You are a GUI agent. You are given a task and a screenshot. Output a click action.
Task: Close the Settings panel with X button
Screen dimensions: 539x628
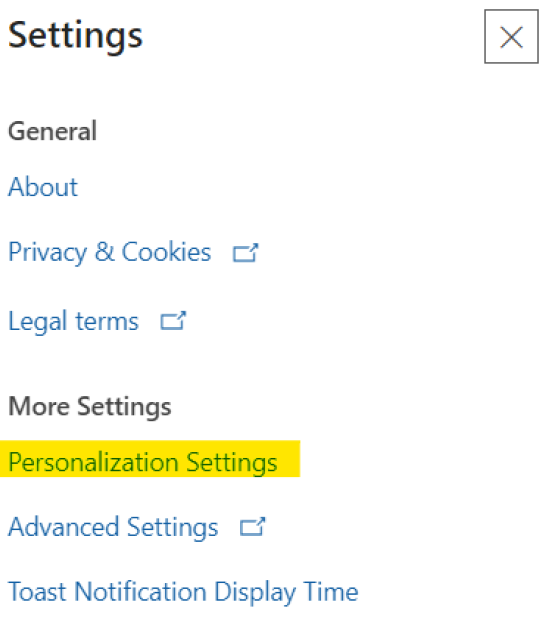click(511, 37)
